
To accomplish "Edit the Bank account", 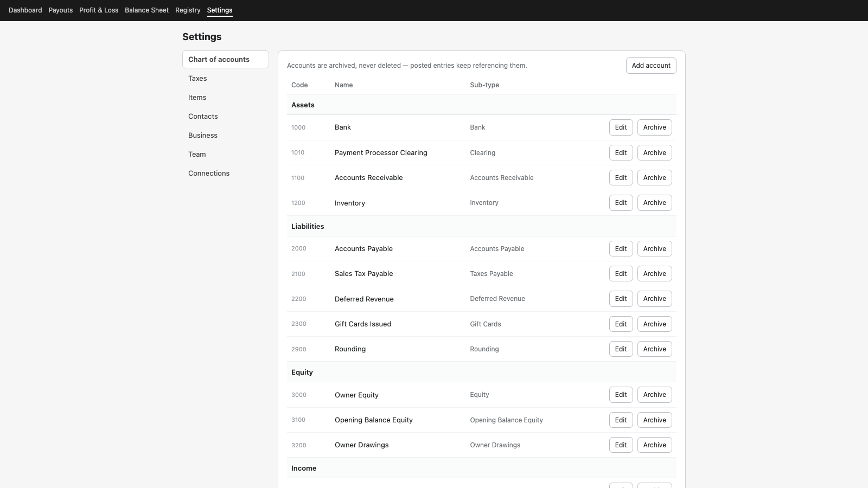I will 621,127.
